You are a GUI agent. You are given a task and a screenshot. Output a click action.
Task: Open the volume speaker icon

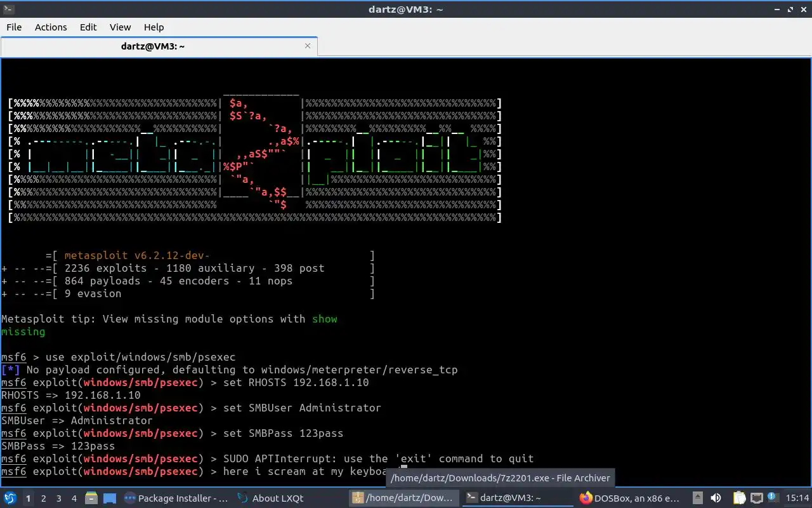(x=716, y=498)
